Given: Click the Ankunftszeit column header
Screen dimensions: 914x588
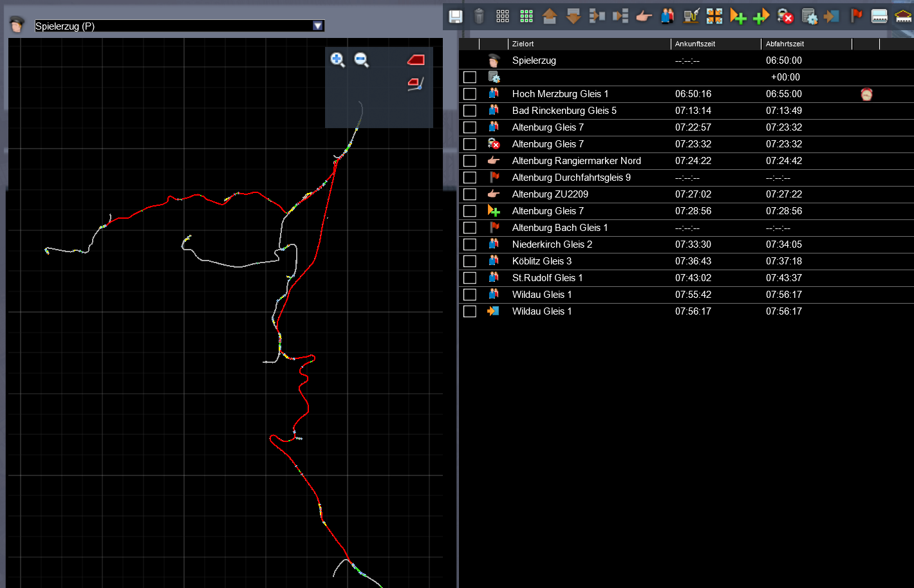Looking at the screenshot, I should point(695,44).
